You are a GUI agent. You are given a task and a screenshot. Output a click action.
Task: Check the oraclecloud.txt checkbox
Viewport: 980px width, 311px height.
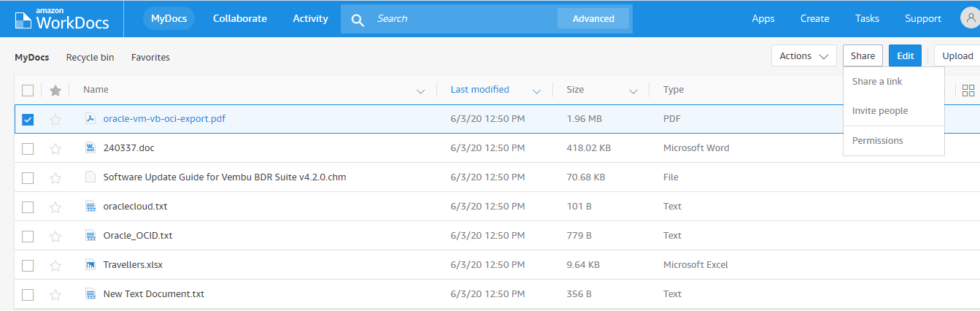[x=28, y=207]
